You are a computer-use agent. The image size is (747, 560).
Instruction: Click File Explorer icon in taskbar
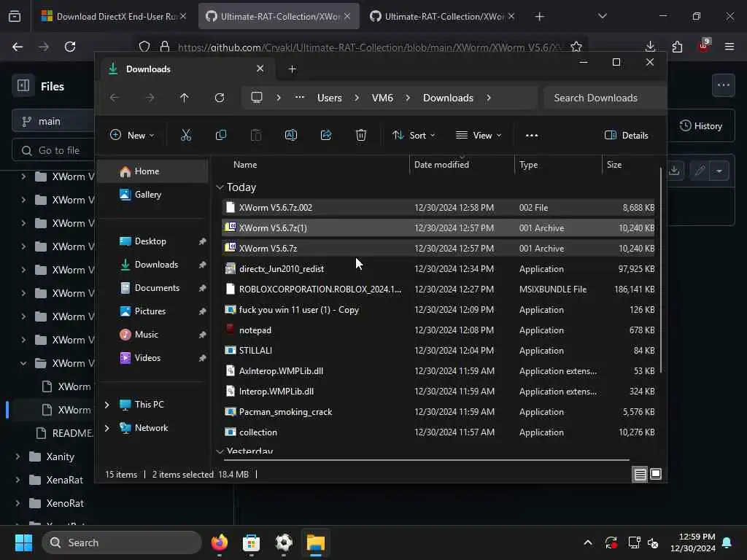(315, 542)
